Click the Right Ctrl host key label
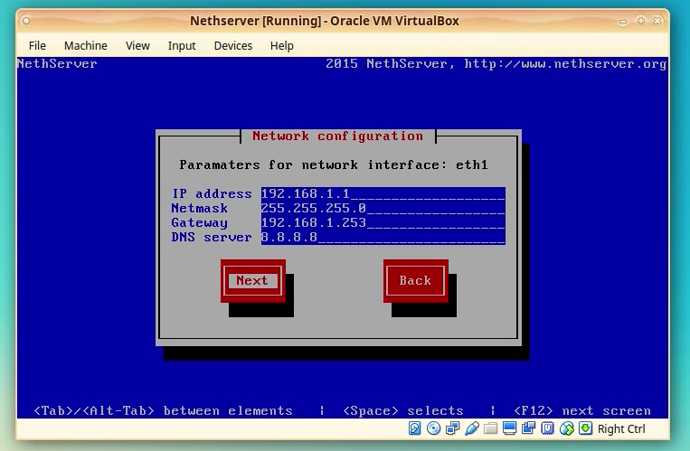This screenshot has height=451, width=690. tap(621, 429)
